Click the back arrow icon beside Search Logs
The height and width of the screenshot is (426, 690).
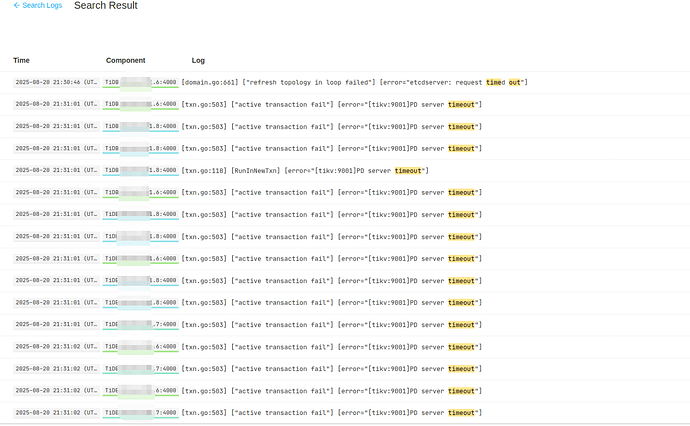(17, 6)
